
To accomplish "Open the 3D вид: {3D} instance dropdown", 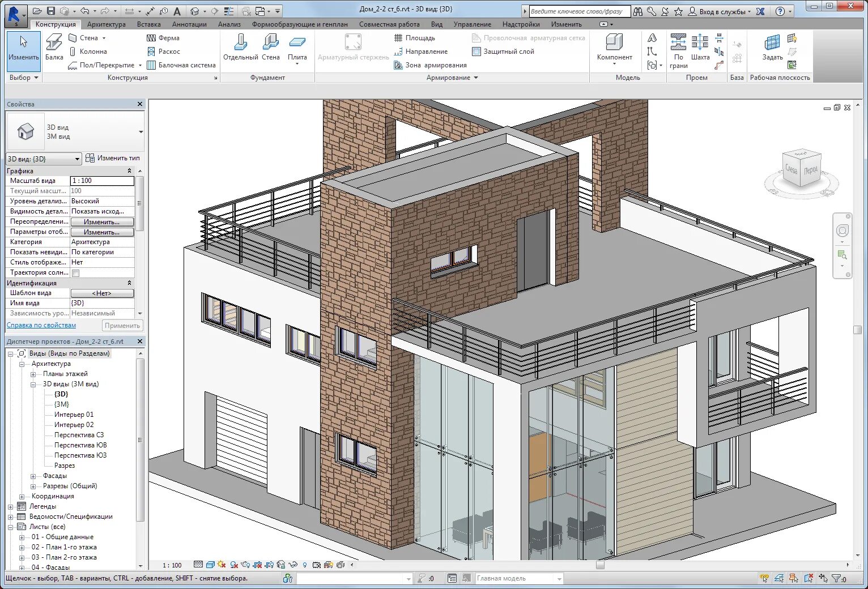I will (44, 159).
